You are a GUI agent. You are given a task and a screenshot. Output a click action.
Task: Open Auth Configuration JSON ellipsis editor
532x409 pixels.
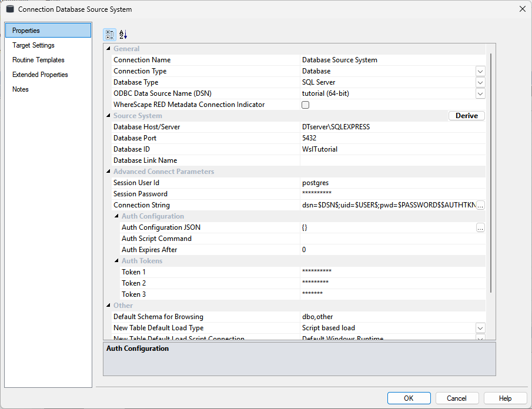pos(480,227)
